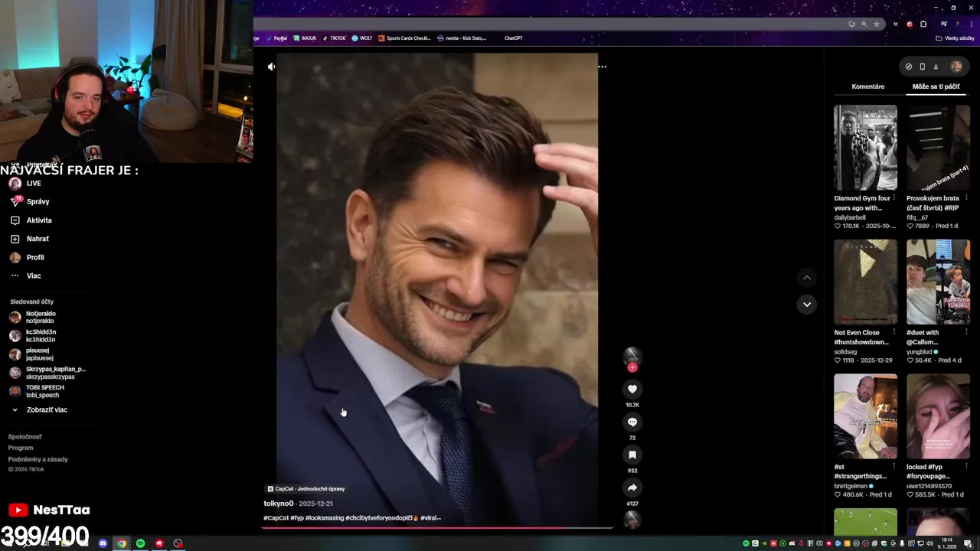Open options for locked #fyp video

tap(966, 466)
